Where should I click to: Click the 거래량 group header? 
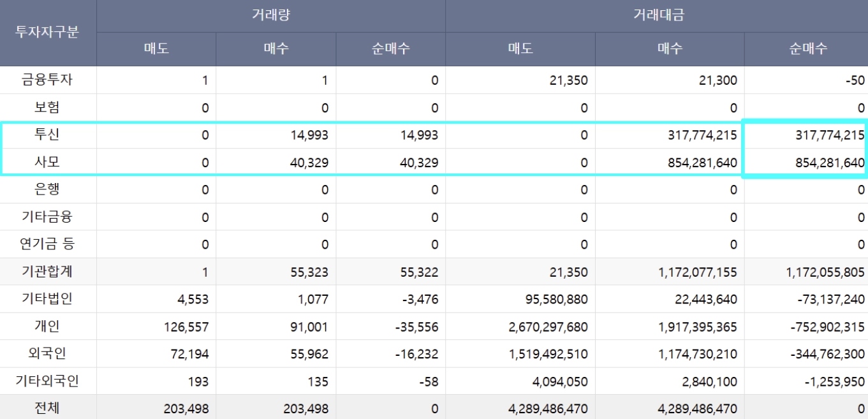pyautogui.click(x=271, y=15)
